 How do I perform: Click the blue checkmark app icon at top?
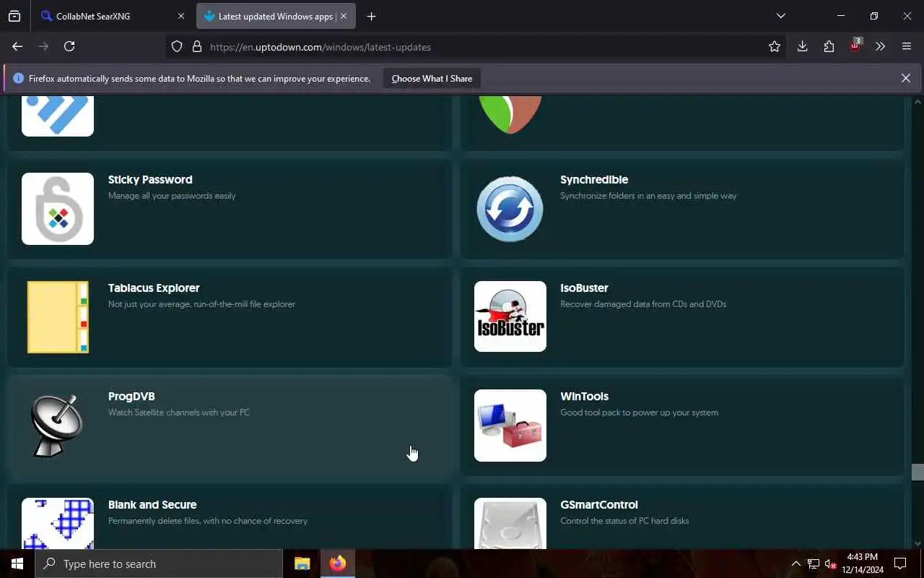pyautogui.click(x=58, y=116)
